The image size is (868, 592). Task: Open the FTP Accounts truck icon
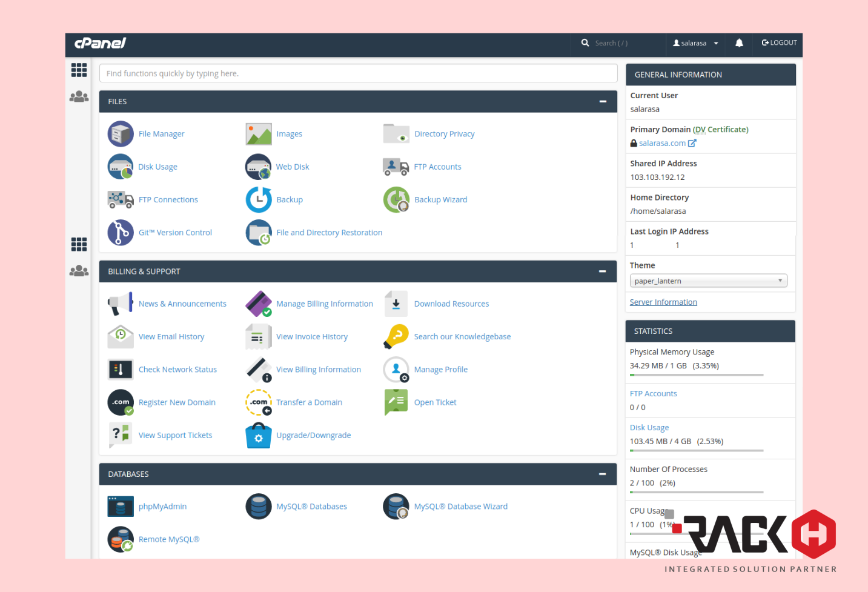(x=396, y=167)
